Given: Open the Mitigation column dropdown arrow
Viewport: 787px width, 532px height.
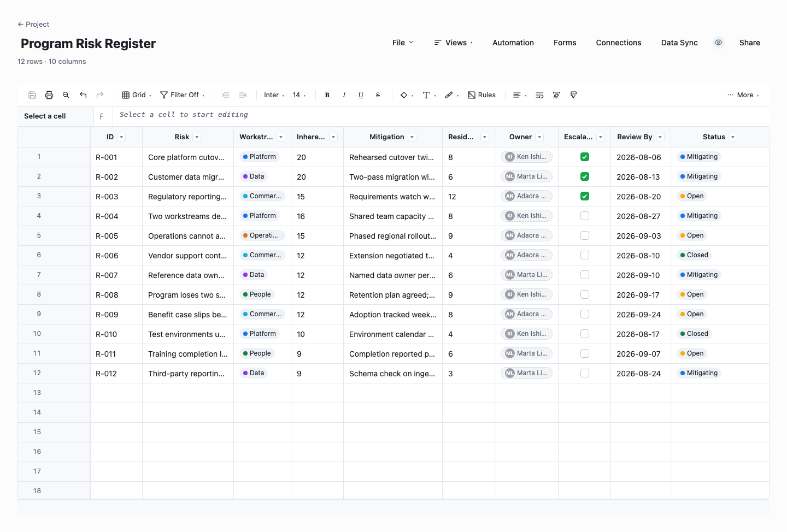Looking at the screenshot, I should (x=413, y=137).
